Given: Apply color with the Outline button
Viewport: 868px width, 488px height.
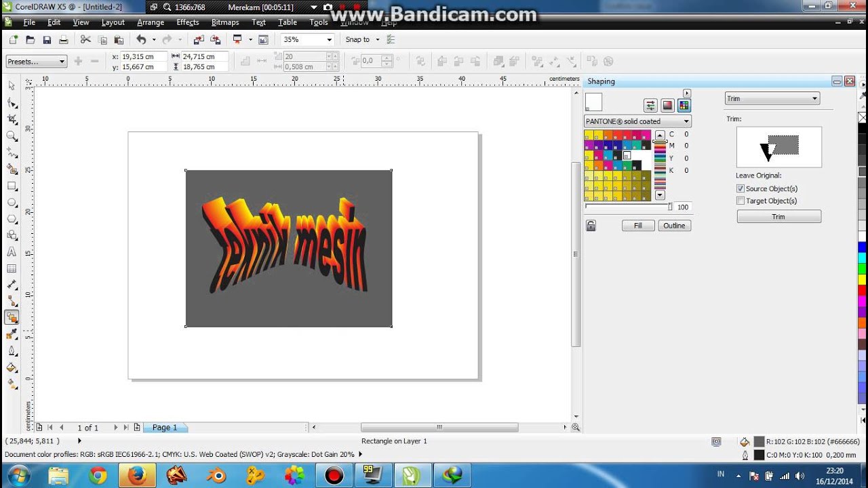Looking at the screenshot, I should [x=674, y=226].
